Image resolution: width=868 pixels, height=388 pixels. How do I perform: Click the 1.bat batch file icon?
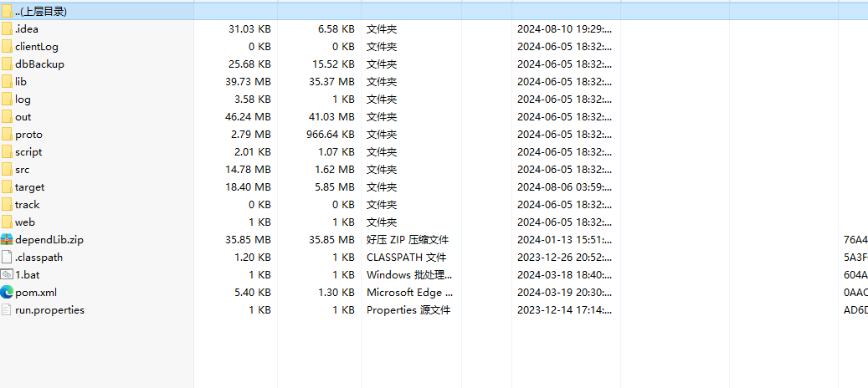7,275
